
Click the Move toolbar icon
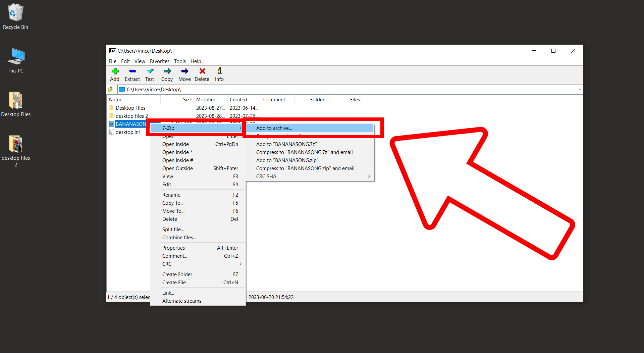[184, 74]
